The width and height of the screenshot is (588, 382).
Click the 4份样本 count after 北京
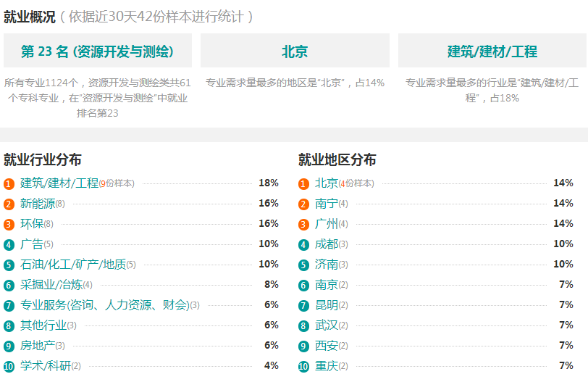[356, 183]
